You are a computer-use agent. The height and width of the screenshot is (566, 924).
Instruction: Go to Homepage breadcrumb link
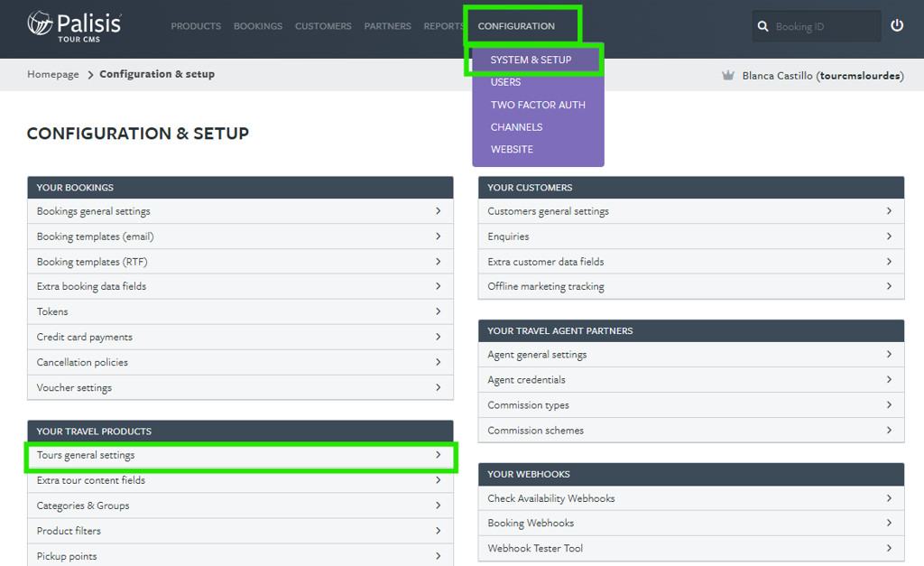(53, 74)
